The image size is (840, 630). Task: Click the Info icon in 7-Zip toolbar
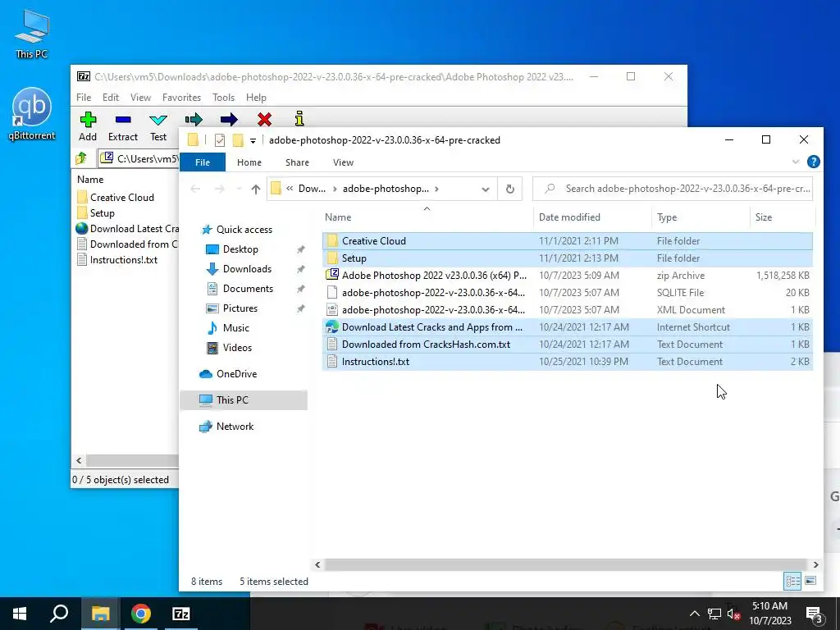tap(299, 118)
